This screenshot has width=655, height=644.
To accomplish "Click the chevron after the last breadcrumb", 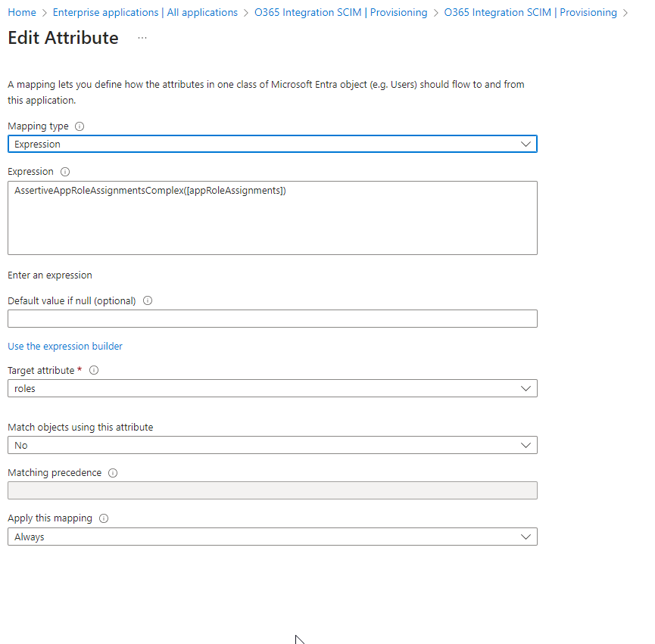I will [625, 13].
